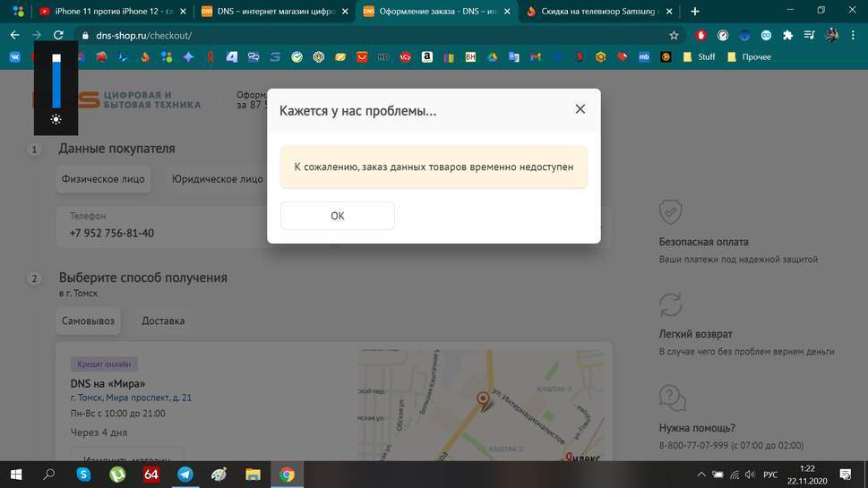This screenshot has height=488, width=868.
Task: Select the Физическое лицо option
Action: tap(103, 179)
